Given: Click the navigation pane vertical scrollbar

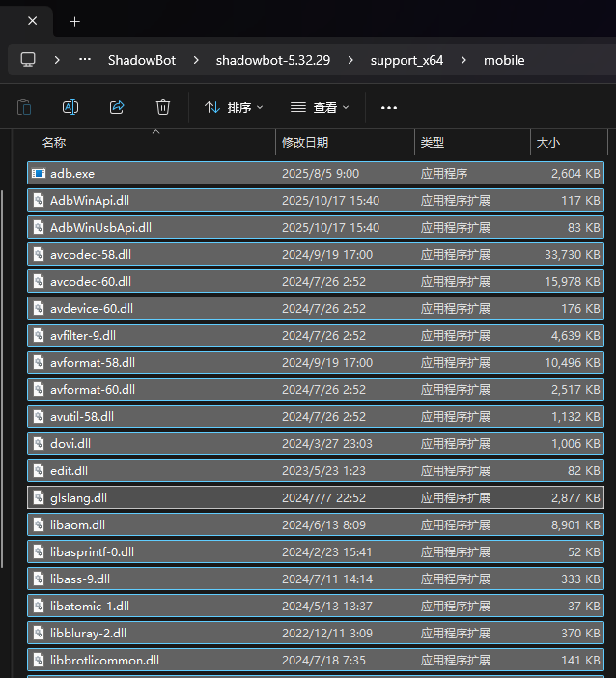Looking at the screenshot, I should pos(2,379).
